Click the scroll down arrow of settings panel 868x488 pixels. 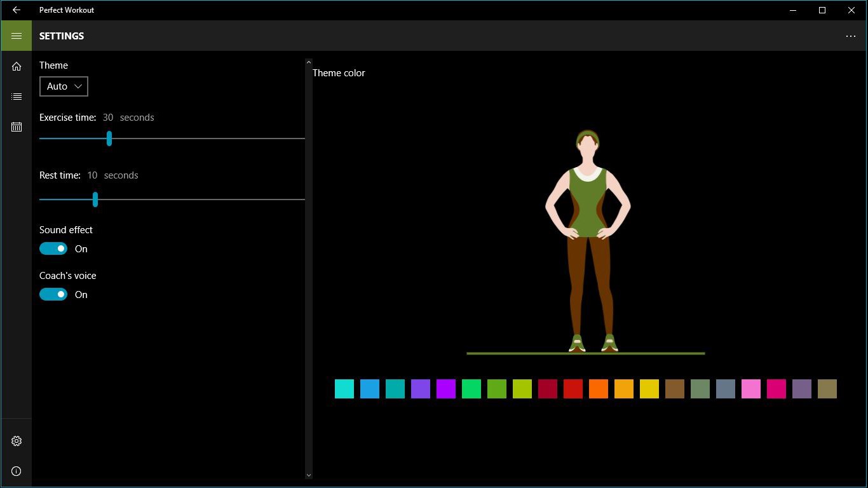(x=309, y=475)
